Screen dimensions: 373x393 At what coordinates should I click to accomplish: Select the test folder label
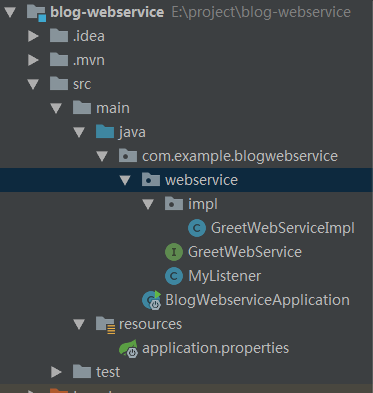pos(108,372)
